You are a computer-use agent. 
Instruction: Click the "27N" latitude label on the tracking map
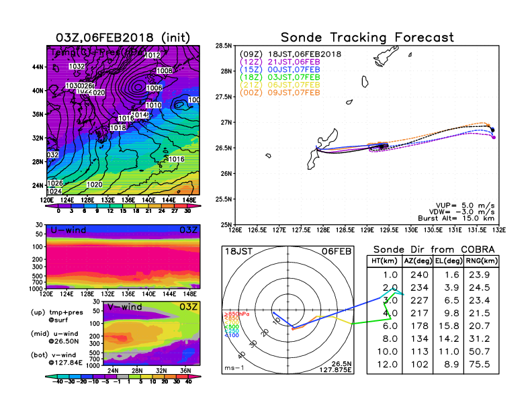pos(226,122)
